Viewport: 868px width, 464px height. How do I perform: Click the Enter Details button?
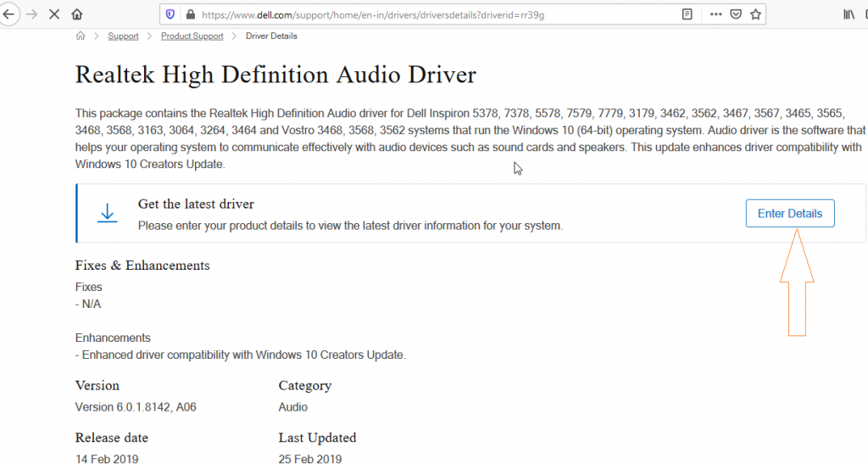pos(790,213)
